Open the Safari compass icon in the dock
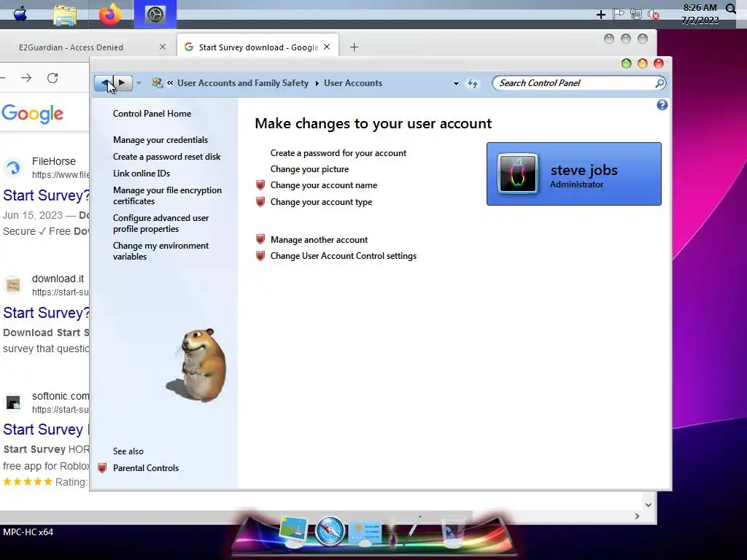The width and height of the screenshot is (747, 560). pyautogui.click(x=330, y=531)
